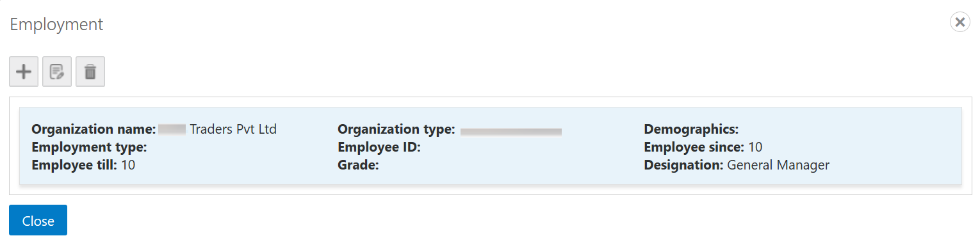The width and height of the screenshot is (980, 245).
Task: Click the Employee ID label
Action: coord(379,147)
